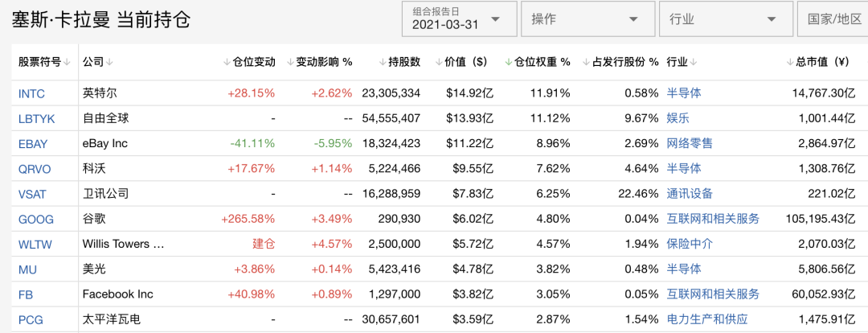Click share count 54,555,407
Image resolution: width=868 pixels, height=333 pixels.
391,118
